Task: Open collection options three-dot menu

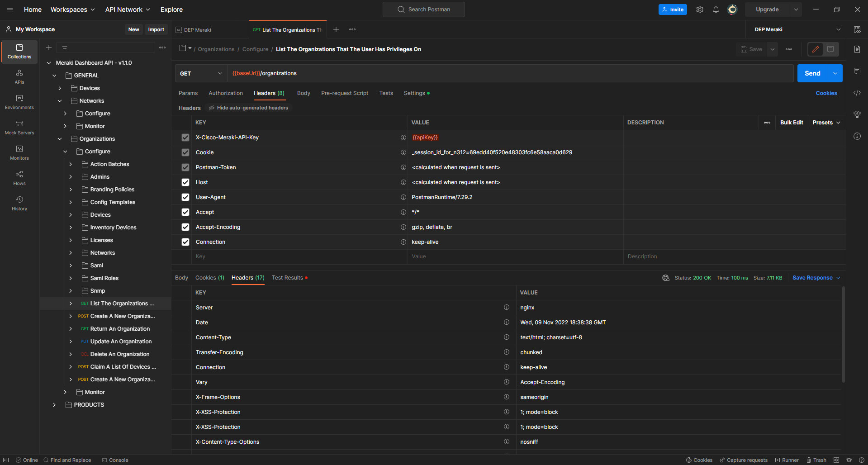Action: pyautogui.click(x=162, y=47)
